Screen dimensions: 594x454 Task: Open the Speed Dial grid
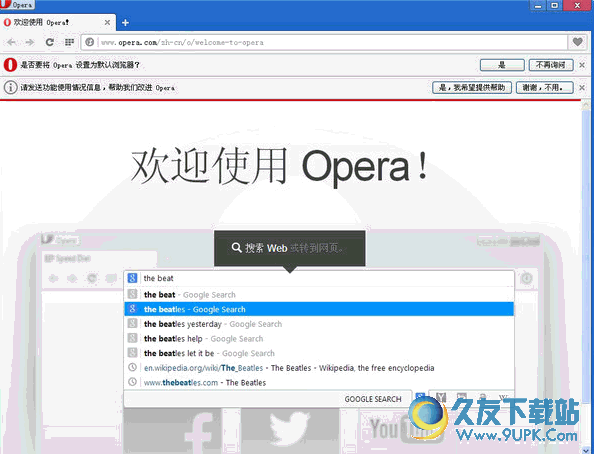69,42
